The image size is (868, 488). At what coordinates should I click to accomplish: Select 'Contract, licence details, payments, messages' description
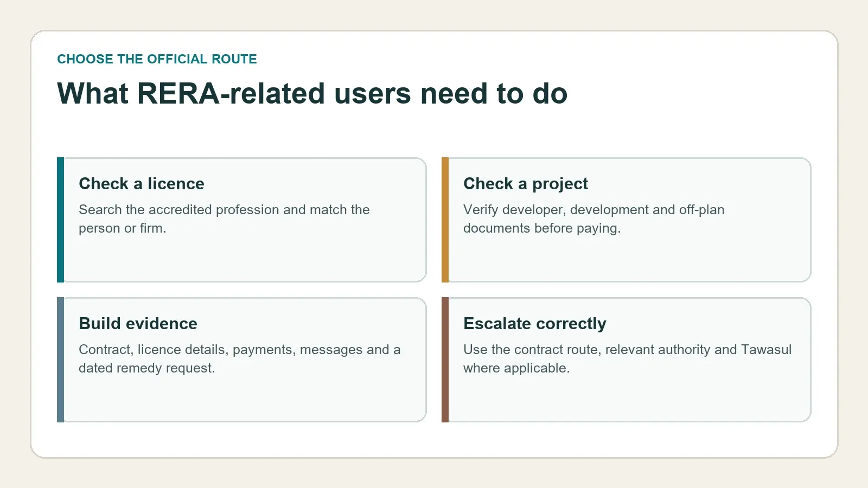(x=240, y=359)
